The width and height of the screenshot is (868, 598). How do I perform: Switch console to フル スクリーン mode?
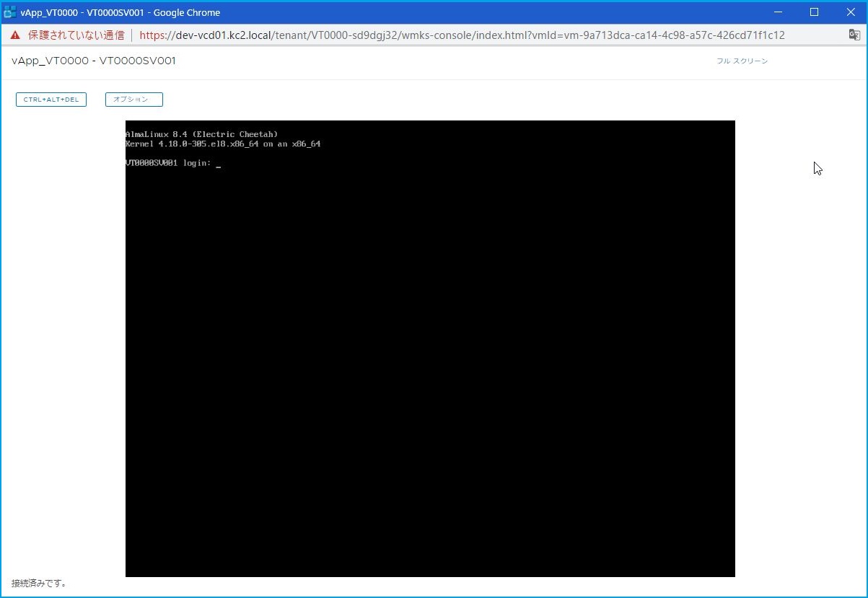(742, 61)
